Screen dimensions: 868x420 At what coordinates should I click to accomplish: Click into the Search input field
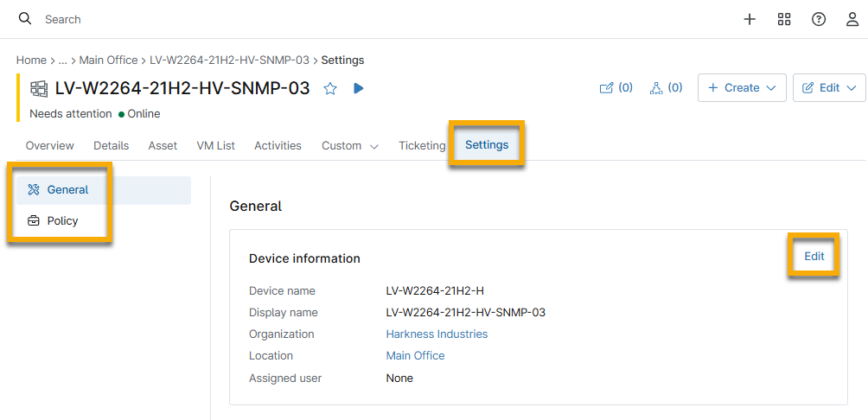[x=173, y=19]
